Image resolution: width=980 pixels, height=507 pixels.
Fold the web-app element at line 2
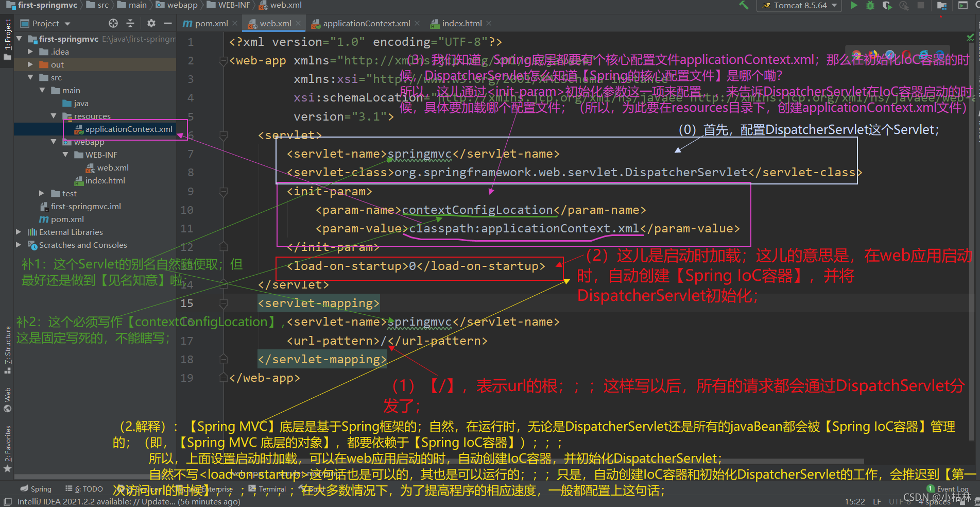click(223, 61)
